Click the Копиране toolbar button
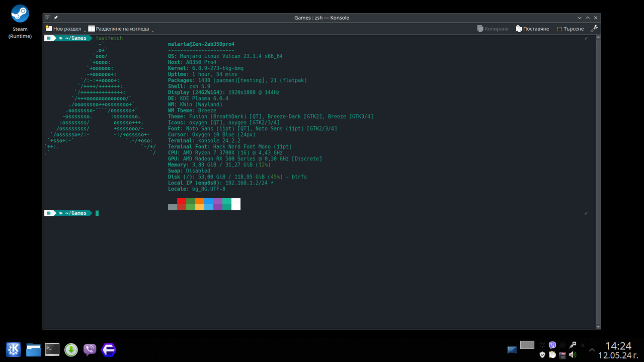This screenshot has height=362, width=644. (493, 29)
